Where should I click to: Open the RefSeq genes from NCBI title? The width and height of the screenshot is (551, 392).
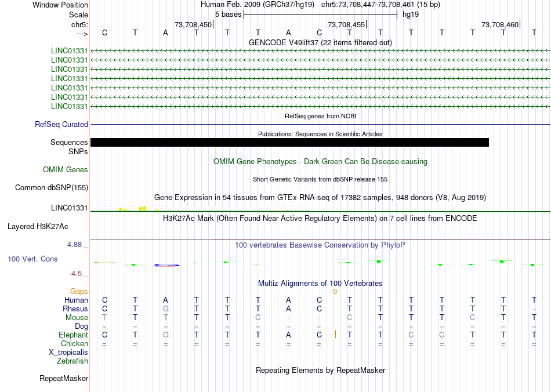320,116
